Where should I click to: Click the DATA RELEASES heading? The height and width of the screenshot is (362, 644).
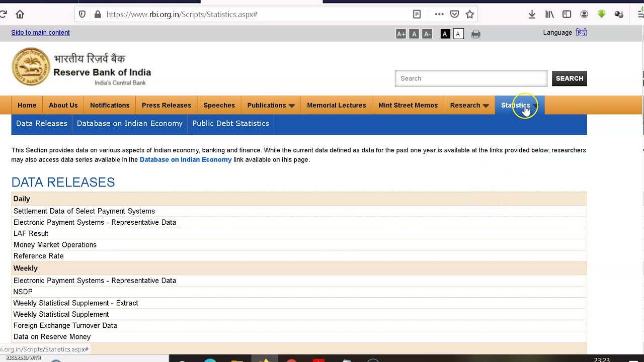(x=63, y=182)
